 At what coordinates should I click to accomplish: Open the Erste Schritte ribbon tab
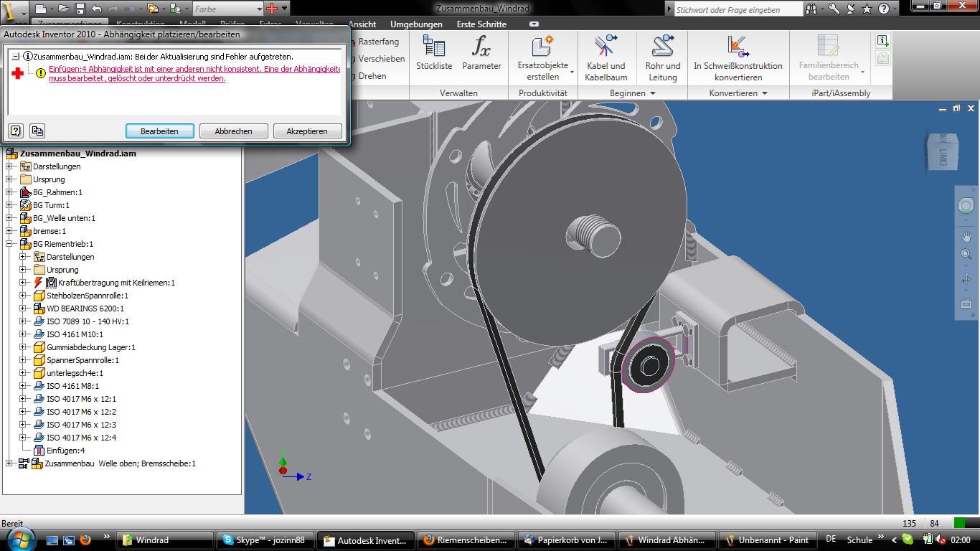(481, 24)
